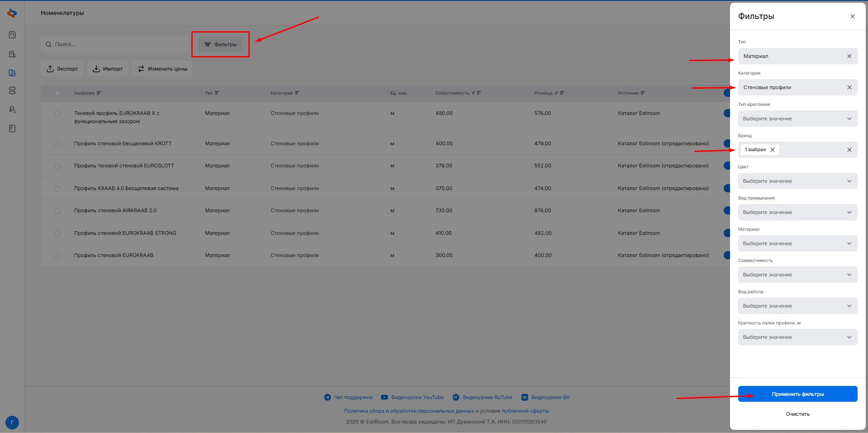Clear the Стеновые профили category filter
Viewport: 868px width, 433px height.
click(849, 87)
